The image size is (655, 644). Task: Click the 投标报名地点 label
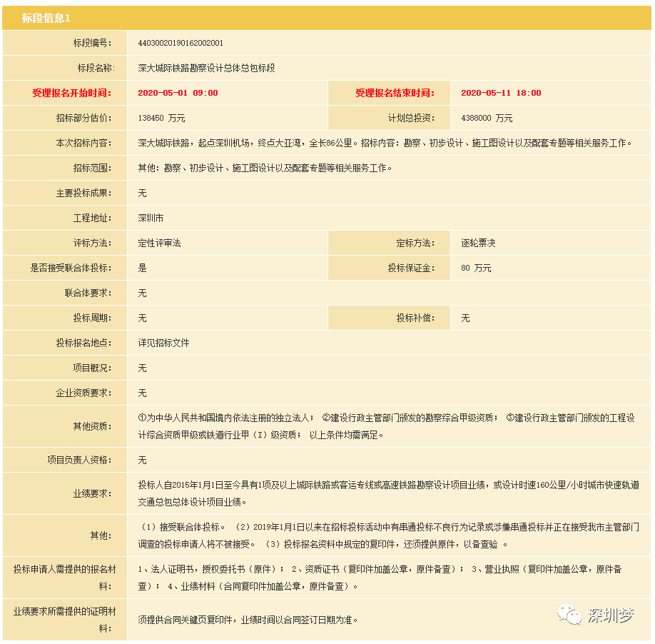[84, 343]
